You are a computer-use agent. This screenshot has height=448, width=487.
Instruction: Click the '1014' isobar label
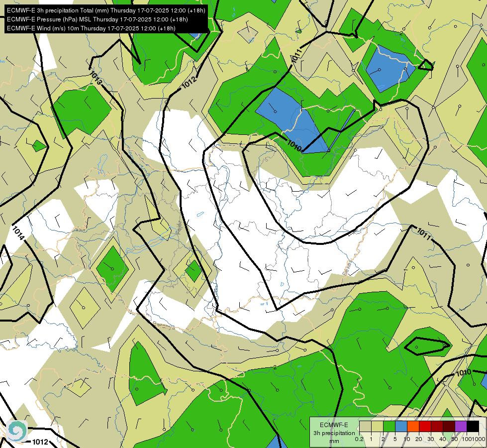18,233
